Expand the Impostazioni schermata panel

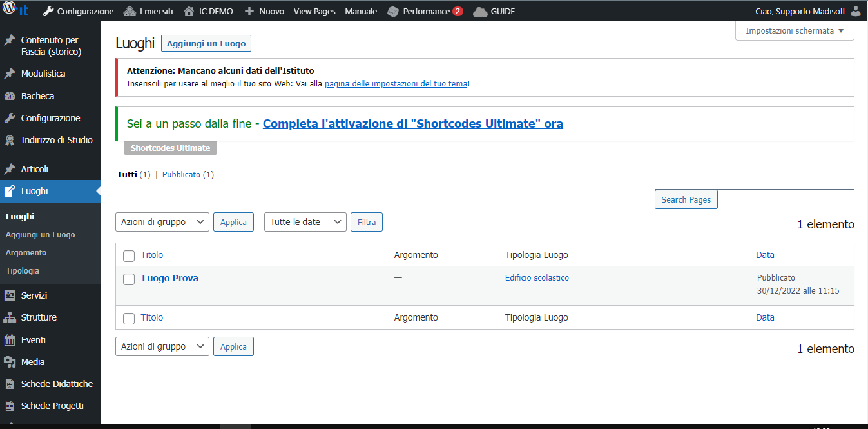point(795,31)
